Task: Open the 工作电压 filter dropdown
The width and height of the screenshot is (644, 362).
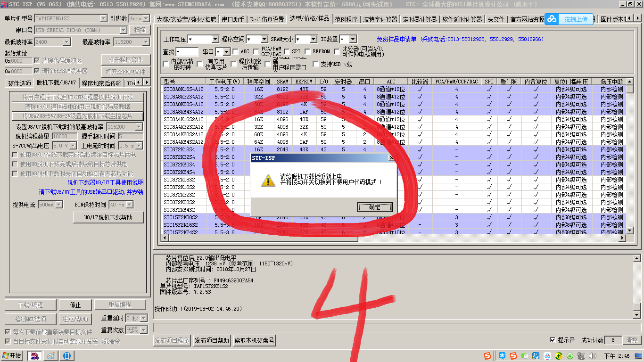Action: pyautogui.click(x=215, y=39)
